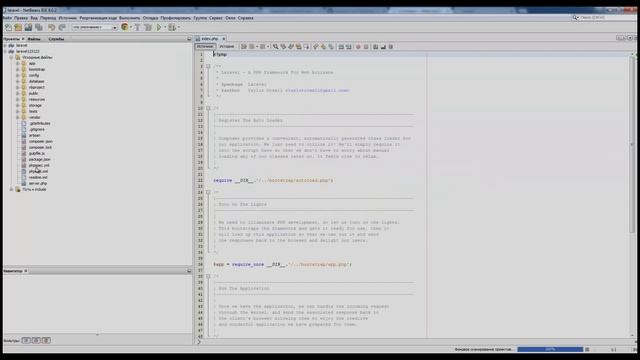640x360 pixels.
Task: Expand the database folder node
Action: click(x=18, y=81)
